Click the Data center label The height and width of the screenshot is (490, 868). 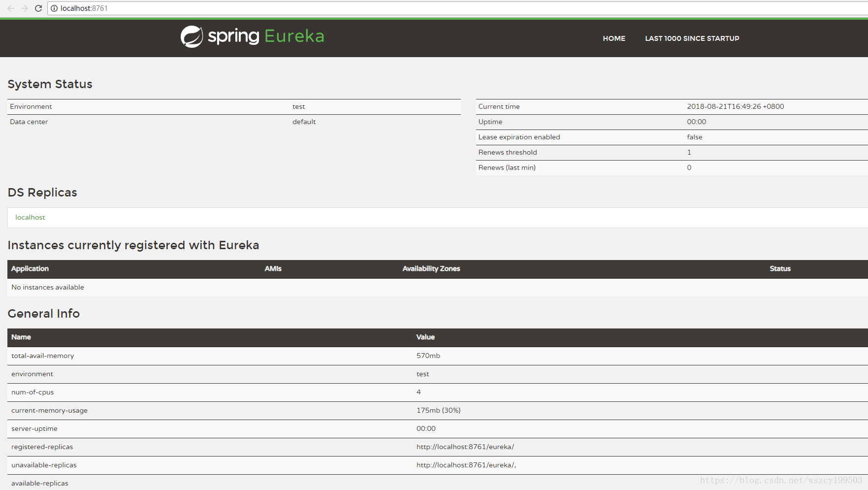click(x=29, y=122)
